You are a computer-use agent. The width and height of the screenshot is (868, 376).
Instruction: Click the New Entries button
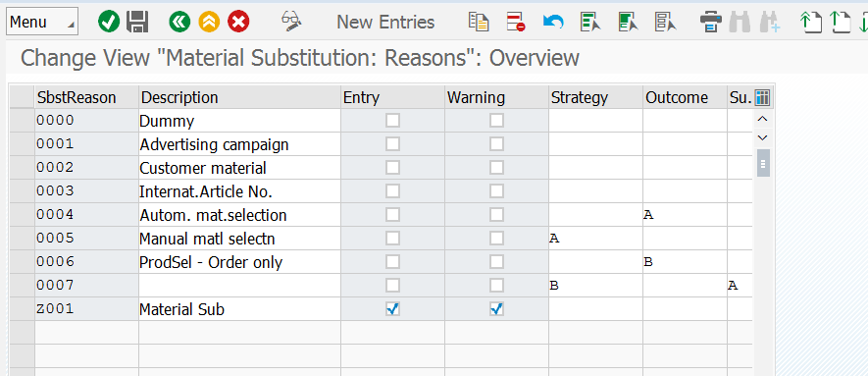point(385,23)
